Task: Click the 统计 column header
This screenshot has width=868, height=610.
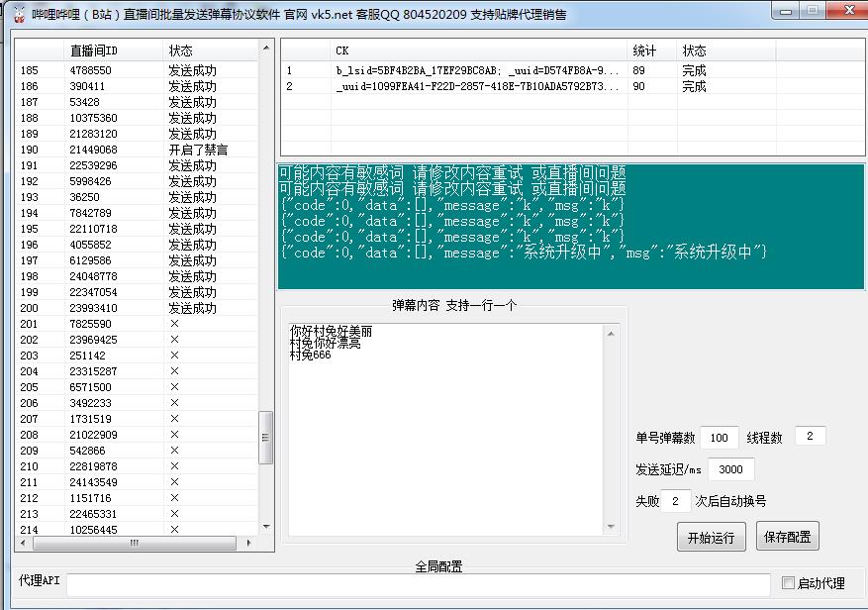Action: (x=644, y=51)
